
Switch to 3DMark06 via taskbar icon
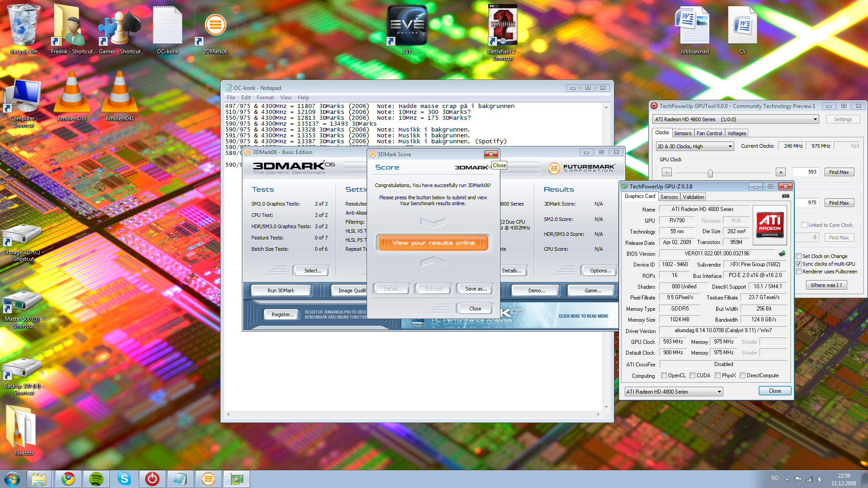click(208, 479)
